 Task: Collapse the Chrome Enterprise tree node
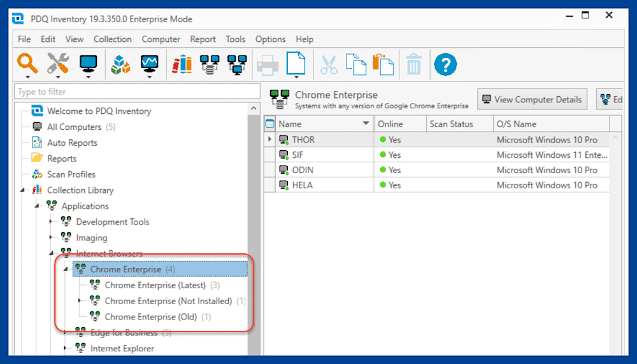click(x=66, y=269)
